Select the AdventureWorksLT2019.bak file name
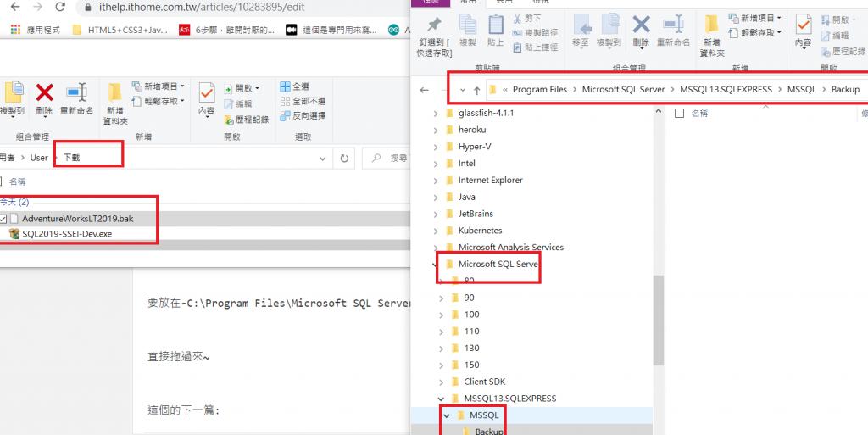Image resolution: width=868 pixels, height=435 pixels. coord(78,219)
